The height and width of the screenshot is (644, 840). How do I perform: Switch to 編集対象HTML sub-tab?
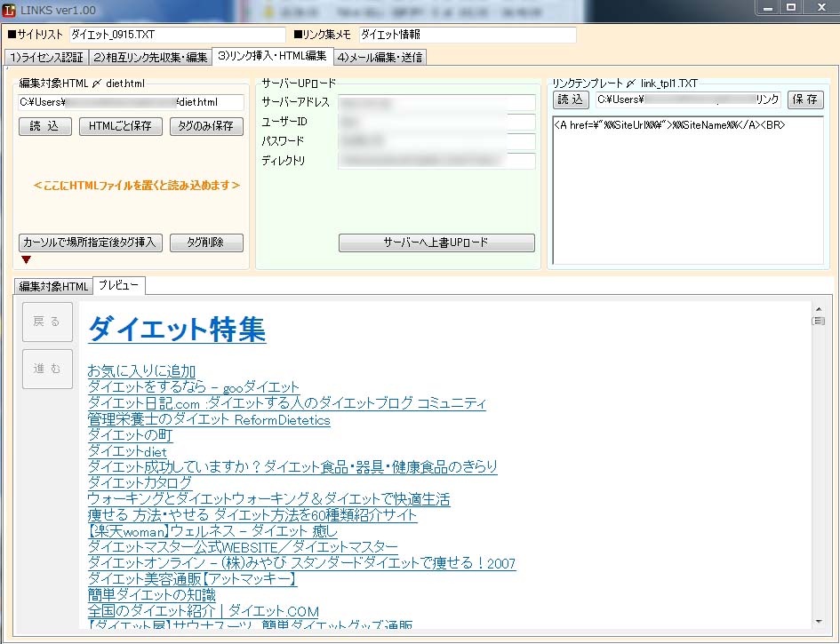(x=53, y=286)
